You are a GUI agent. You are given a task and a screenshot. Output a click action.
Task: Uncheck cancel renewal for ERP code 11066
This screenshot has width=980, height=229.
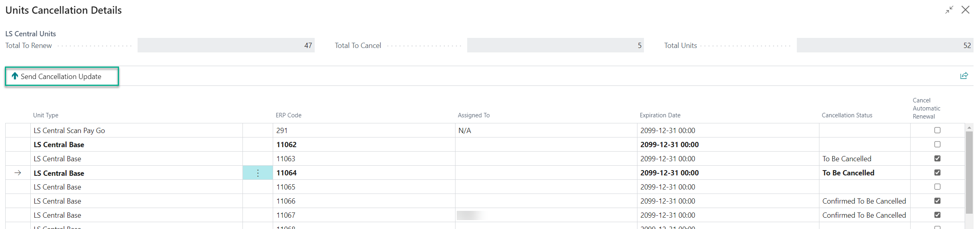click(x=937, y=201)
